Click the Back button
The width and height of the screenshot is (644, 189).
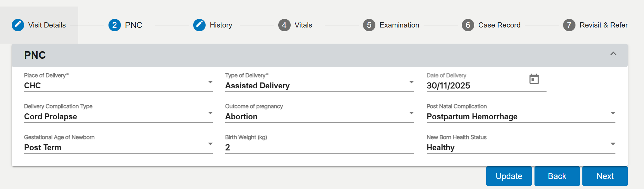557,176
